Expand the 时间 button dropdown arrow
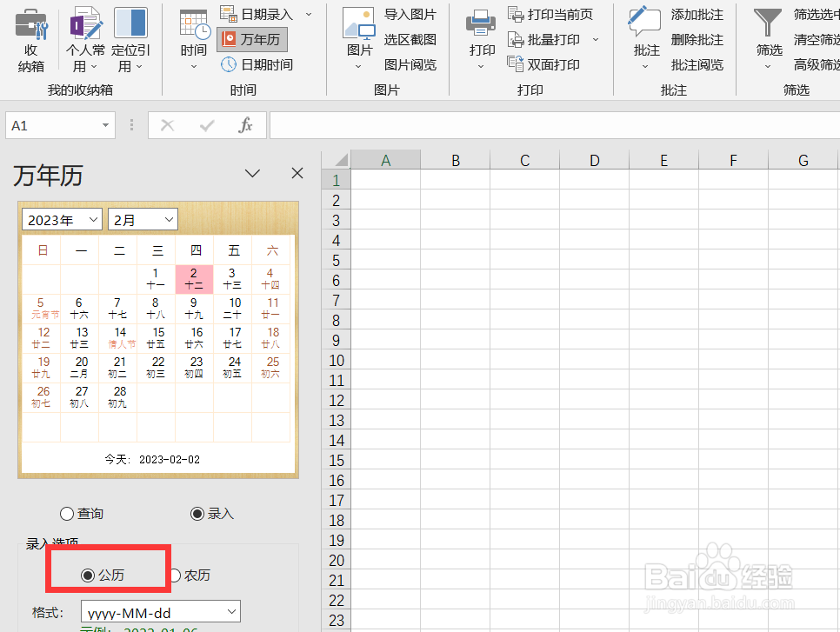Viewport: 840px width, 632px height. (x=194, y=67)
